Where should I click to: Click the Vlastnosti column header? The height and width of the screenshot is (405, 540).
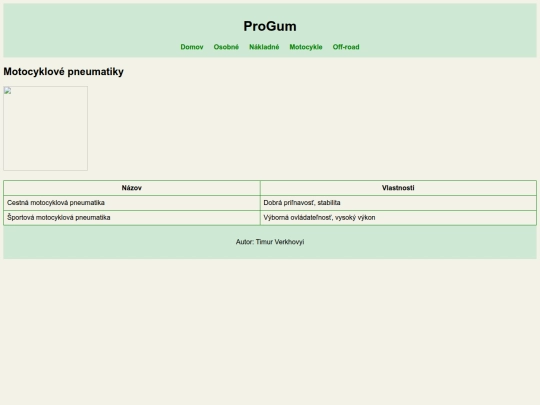(398, 188)
